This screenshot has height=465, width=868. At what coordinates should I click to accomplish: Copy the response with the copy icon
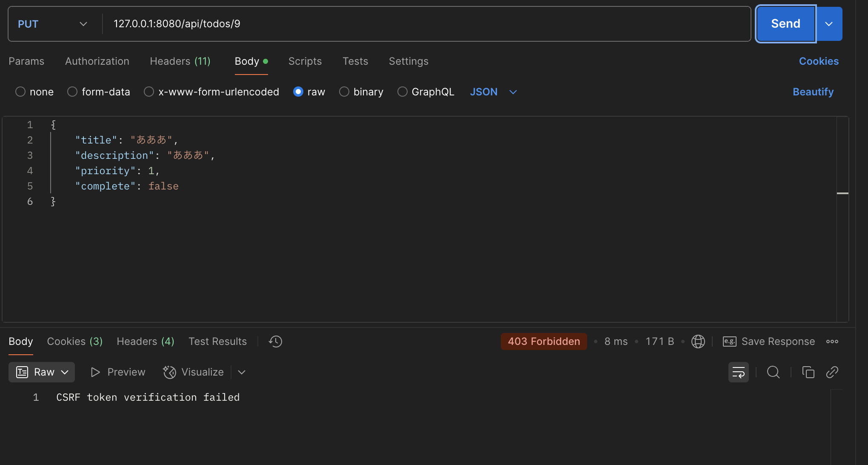click(808, 373)
